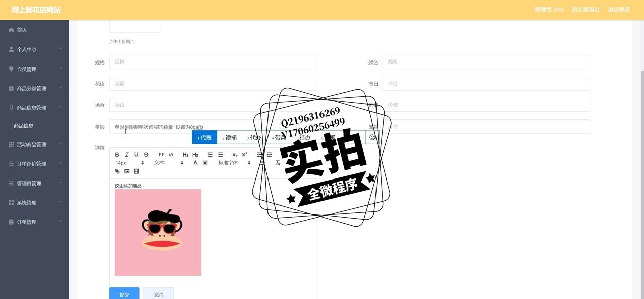Create an ordered numbered list

pyautogui.click(x=210, y=155)
